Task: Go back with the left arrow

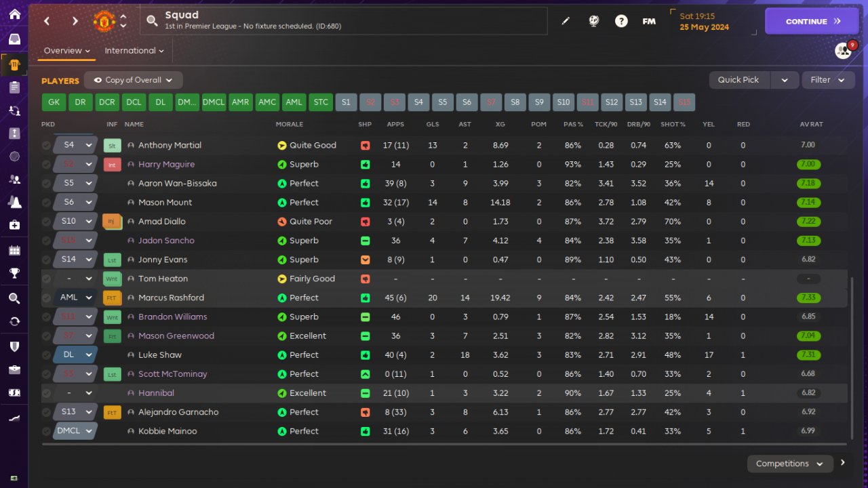Action: 47,21
